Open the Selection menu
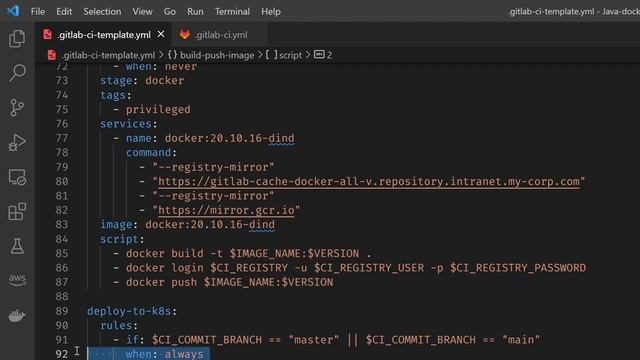The height and width of the screenshot is (360, 640). tap(102, 11)
